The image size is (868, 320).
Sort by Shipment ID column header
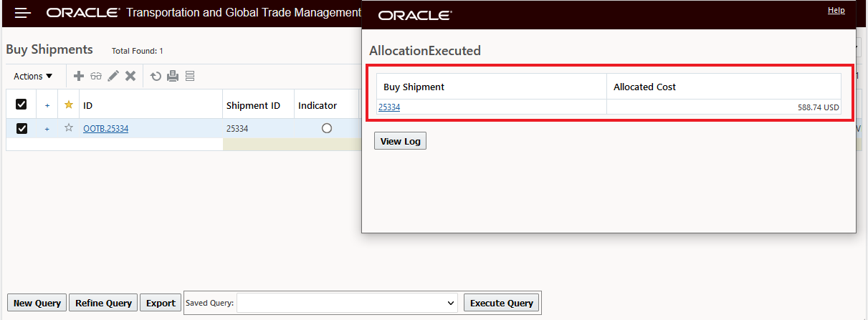253,105
